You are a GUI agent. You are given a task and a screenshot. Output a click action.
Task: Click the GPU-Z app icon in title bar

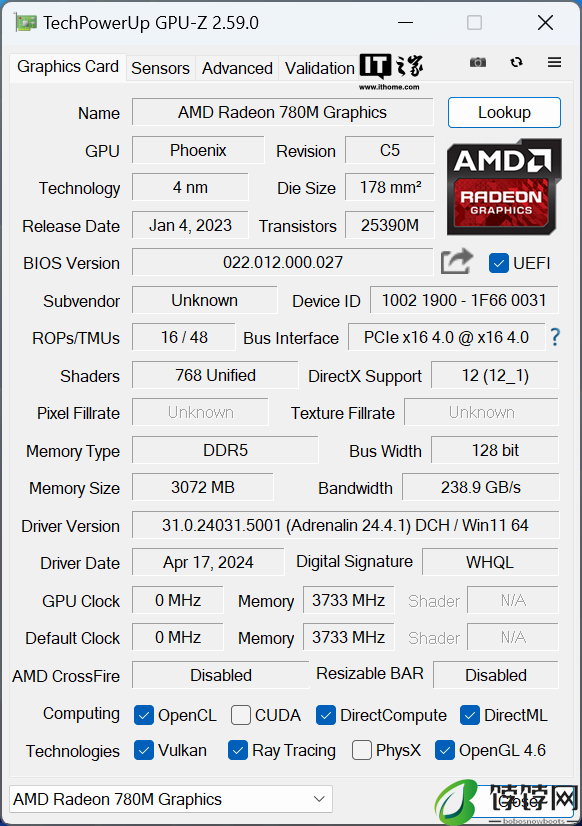tap(26, 23)
